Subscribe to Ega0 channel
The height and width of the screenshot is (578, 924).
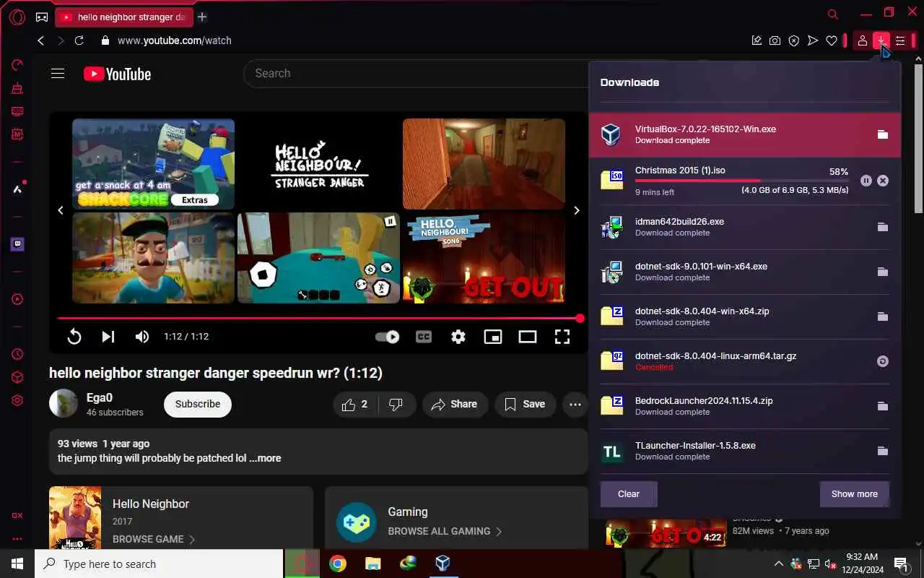[x=198, y=405]
